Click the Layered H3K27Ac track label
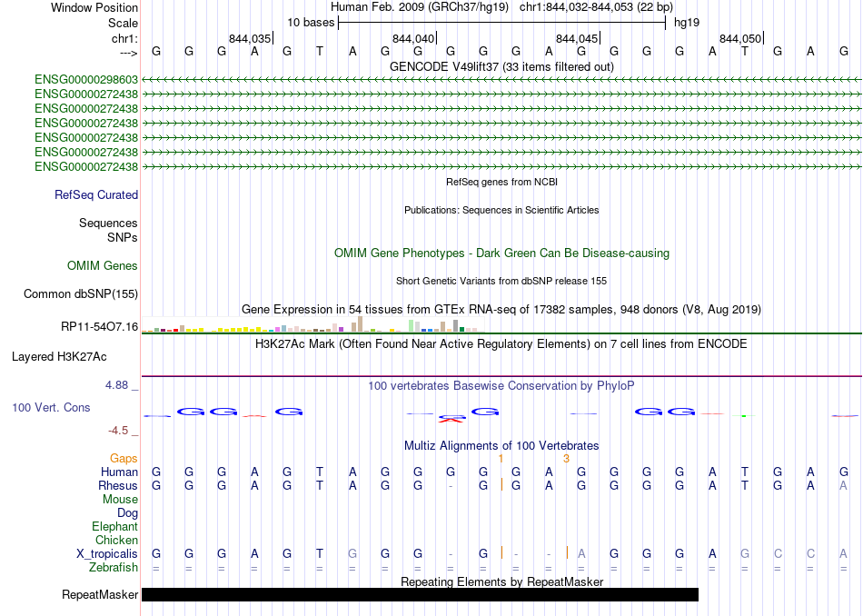This screenshot has width=863, height=616. tap(59, 357)
